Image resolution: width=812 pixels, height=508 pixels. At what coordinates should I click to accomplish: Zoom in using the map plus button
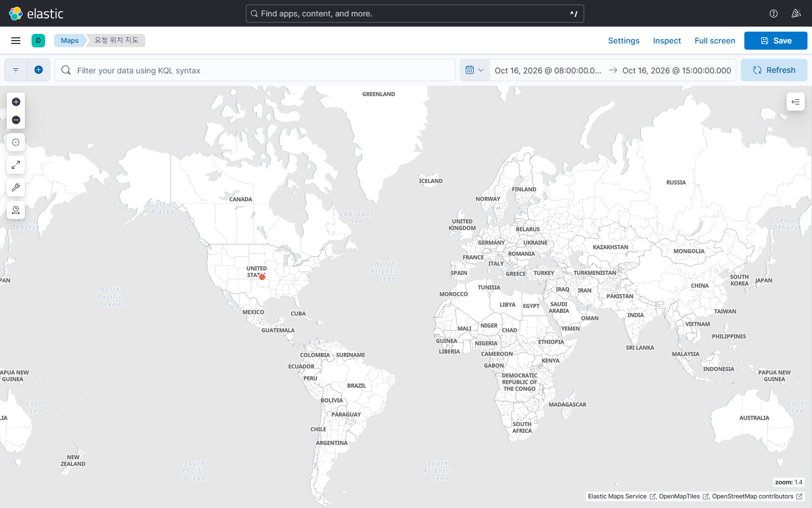pyautogui.click(x=16, y=102)
